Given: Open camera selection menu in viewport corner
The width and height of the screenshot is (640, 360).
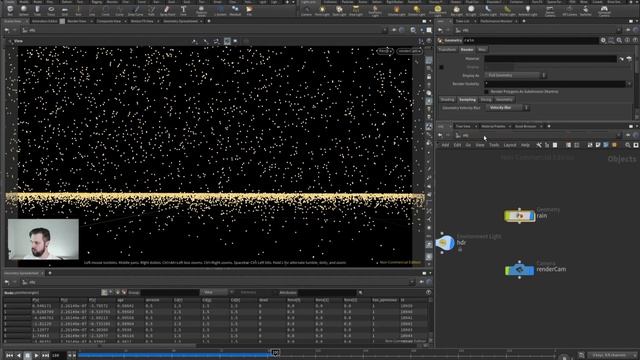Looking at the screenshot, I should [409, 51].
